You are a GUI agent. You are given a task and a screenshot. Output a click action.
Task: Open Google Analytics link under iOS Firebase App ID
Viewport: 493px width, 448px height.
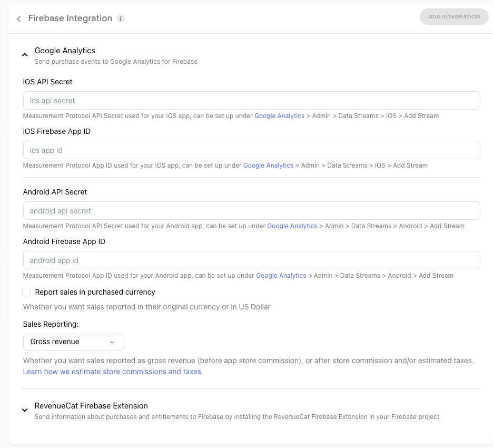tap(268, 165)
